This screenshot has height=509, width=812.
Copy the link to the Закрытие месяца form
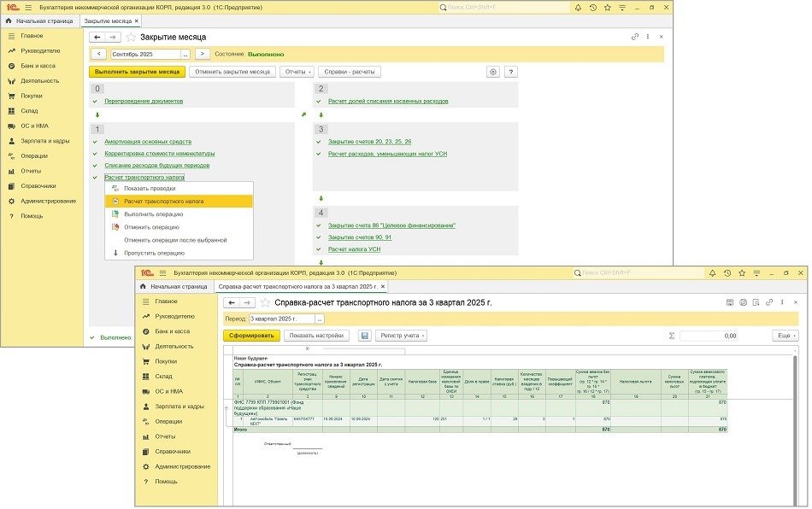(634, 37)
